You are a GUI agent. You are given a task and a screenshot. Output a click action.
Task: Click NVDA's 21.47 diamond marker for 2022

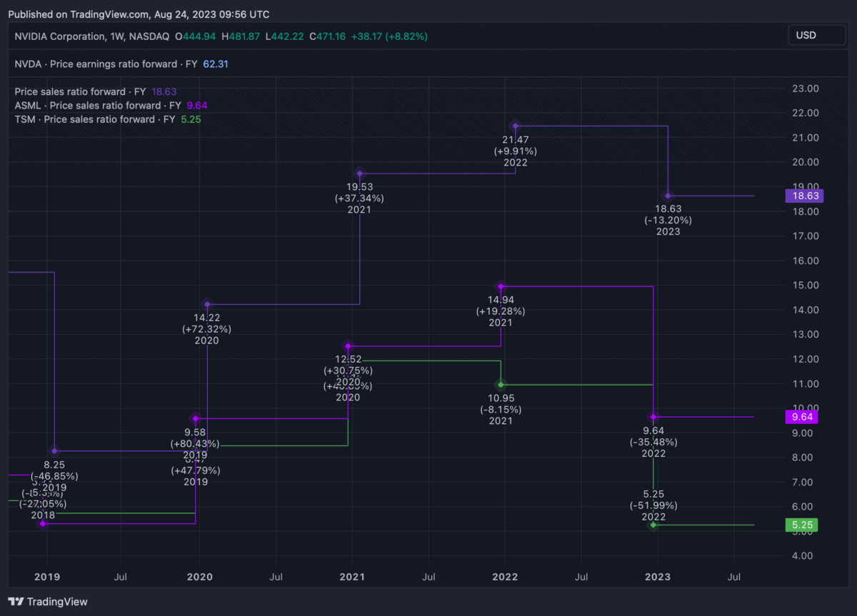coord(515,126)
